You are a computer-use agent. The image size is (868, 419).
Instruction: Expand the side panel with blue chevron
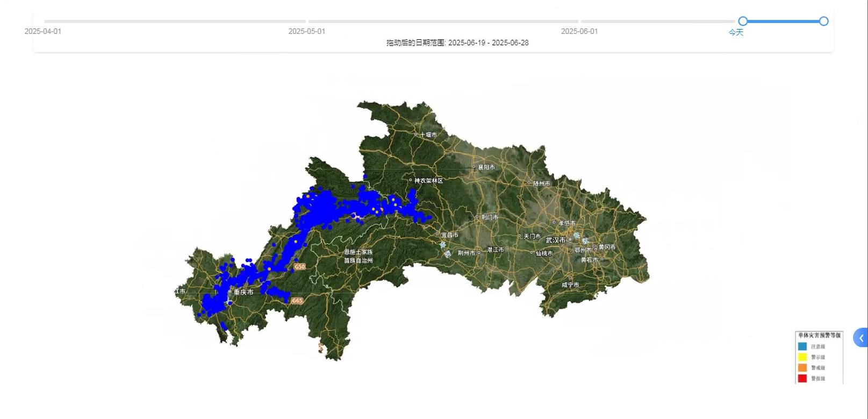tap(860, 338)
